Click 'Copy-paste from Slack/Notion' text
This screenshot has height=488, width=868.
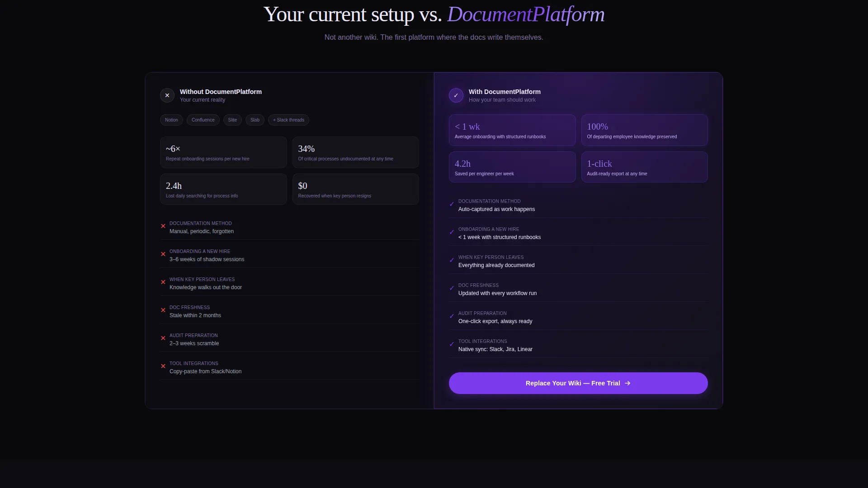point(205,371)
